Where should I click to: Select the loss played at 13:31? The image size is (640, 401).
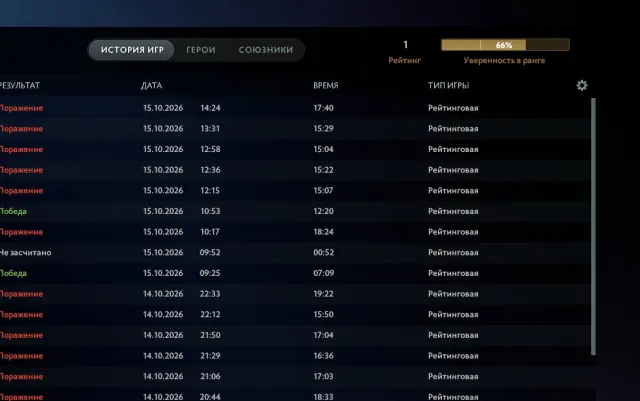(x=295, y=129)
